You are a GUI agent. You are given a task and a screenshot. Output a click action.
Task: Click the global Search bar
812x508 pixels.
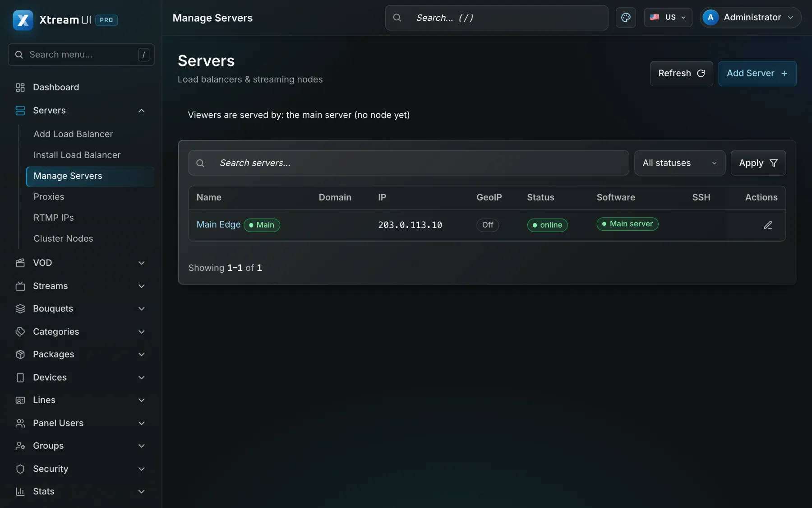[x=496, y=18]
